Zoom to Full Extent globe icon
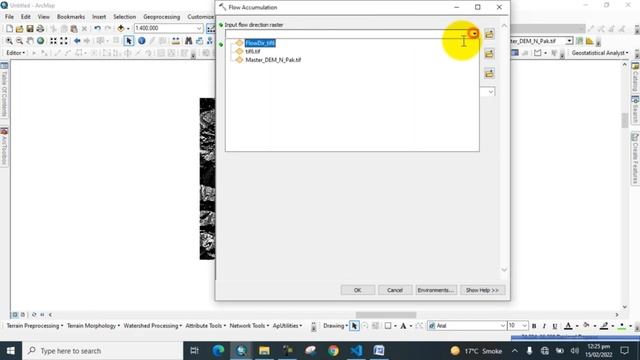Screen dimensions: 640x360 [40, 41]
